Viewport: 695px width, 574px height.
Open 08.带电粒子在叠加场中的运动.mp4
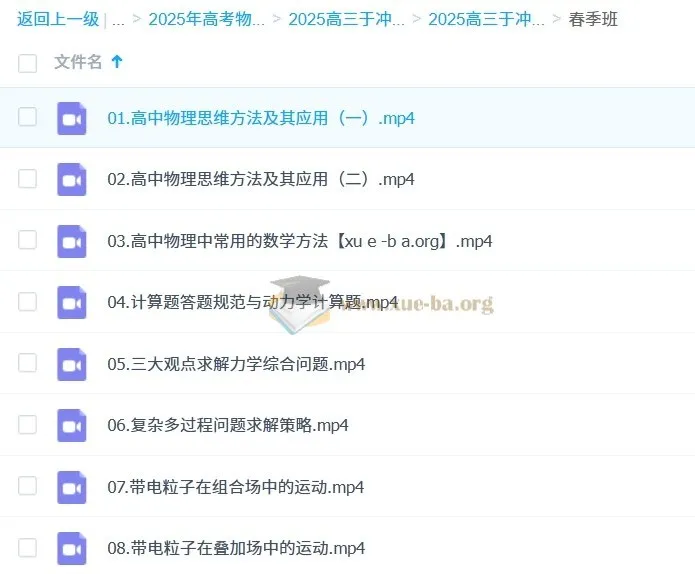tap(236, 548)
